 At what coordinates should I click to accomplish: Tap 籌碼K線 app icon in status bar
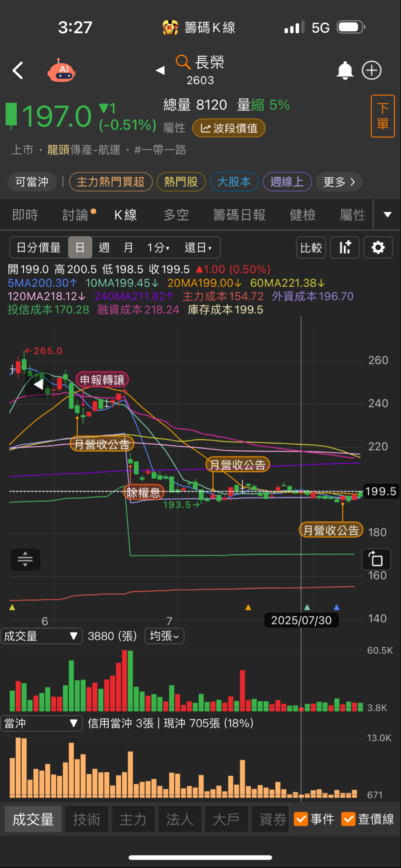tap(170, 28)
